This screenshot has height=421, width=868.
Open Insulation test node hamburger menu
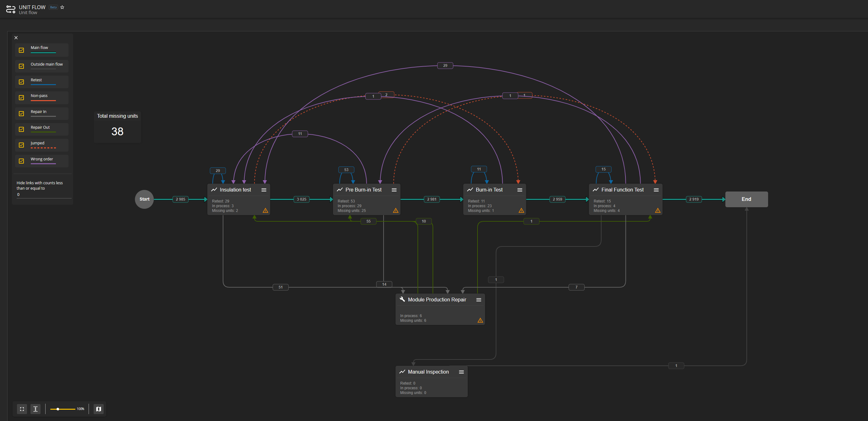coord(264,190)
